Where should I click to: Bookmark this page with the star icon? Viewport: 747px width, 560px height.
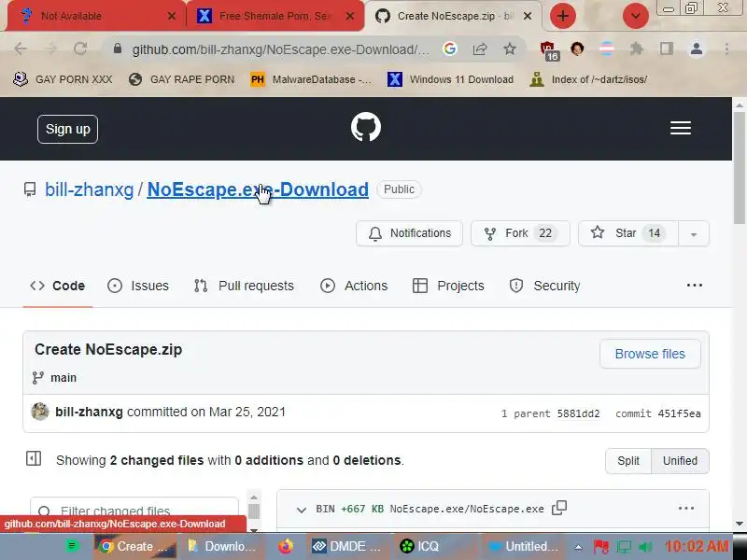pos(510,49)
